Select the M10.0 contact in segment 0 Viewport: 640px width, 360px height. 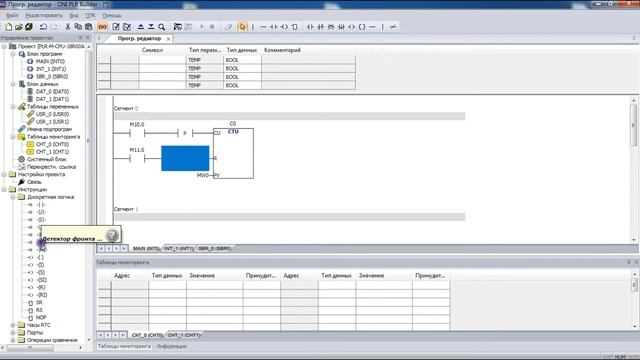coord(137,133)
